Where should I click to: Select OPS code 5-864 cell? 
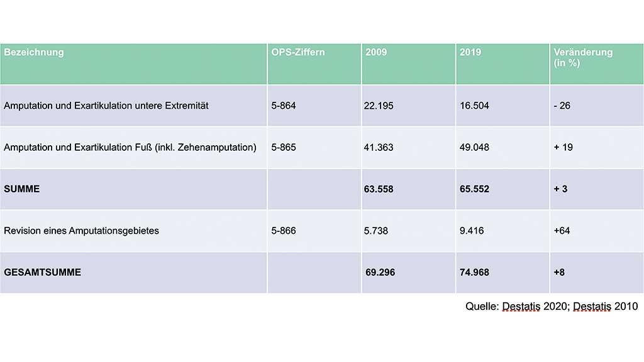tap(284, 106)
